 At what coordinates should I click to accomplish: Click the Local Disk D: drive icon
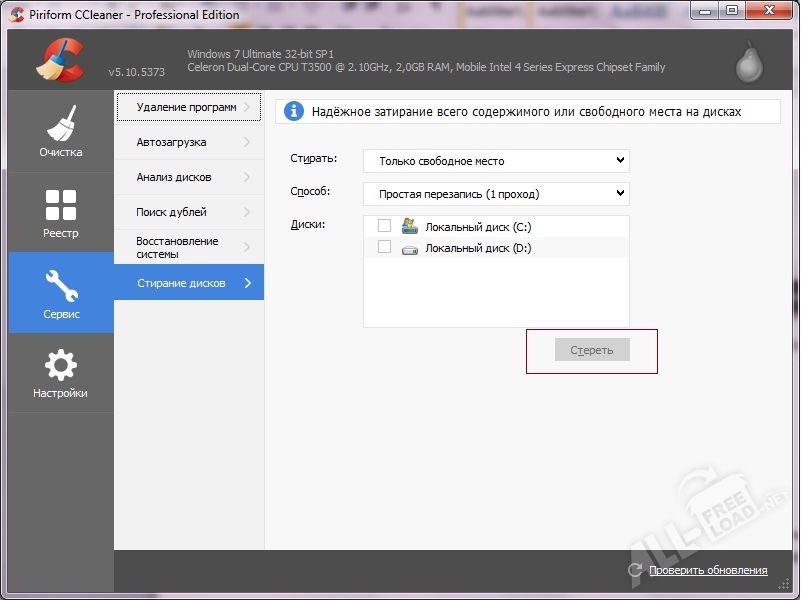pos(410,250)
